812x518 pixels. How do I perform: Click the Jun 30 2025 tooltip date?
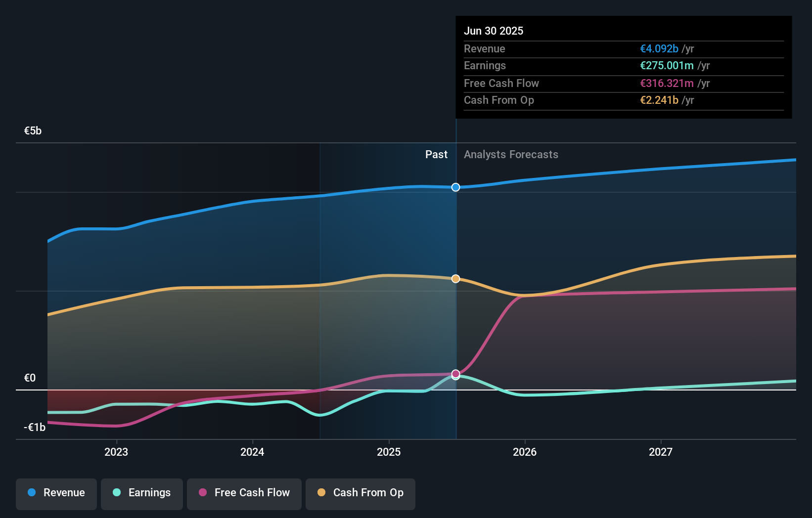pyautogui.click(x=494, y=31)
